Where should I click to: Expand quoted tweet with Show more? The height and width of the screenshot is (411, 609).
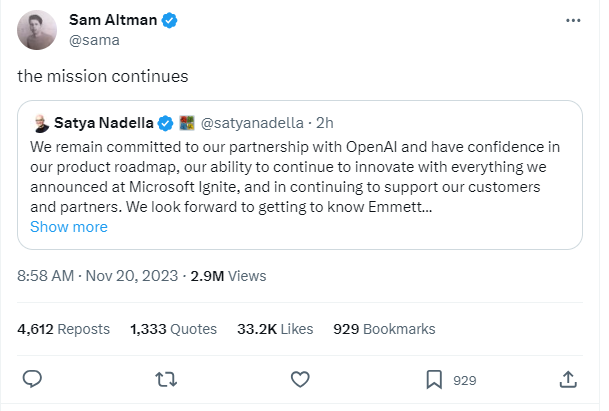[x=69, y=227]
